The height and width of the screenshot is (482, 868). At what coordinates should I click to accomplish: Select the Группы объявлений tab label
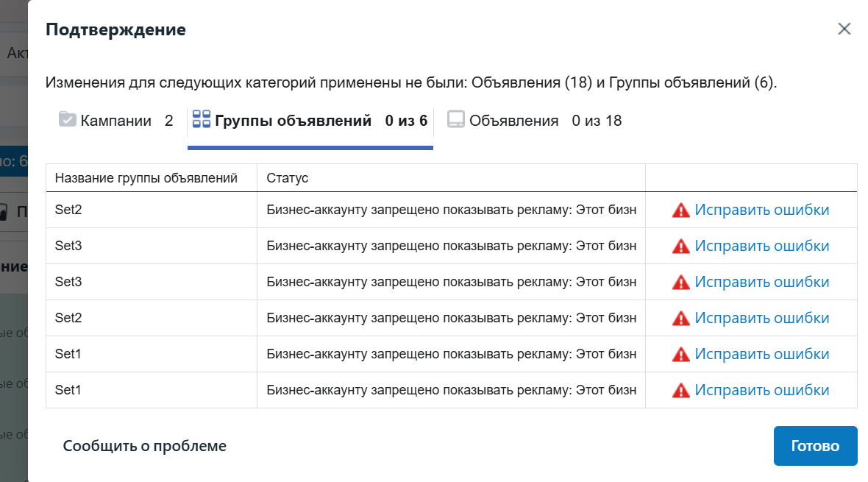point(293,121)
